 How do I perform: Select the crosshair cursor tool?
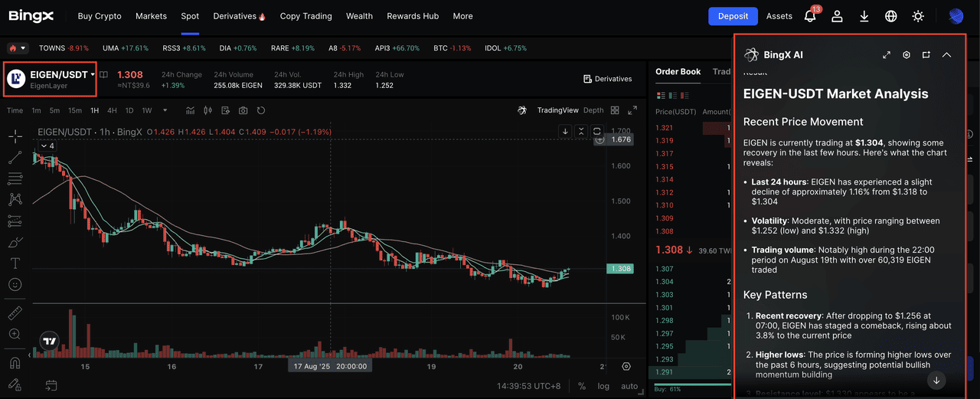click(15, 136)
